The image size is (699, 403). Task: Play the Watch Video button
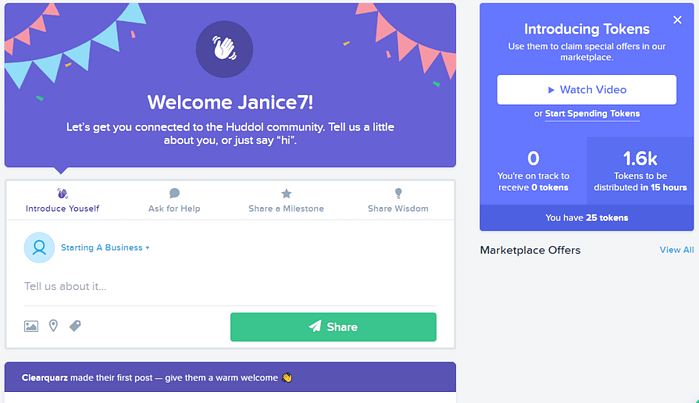pyautogui.click(x=587, y=90)
